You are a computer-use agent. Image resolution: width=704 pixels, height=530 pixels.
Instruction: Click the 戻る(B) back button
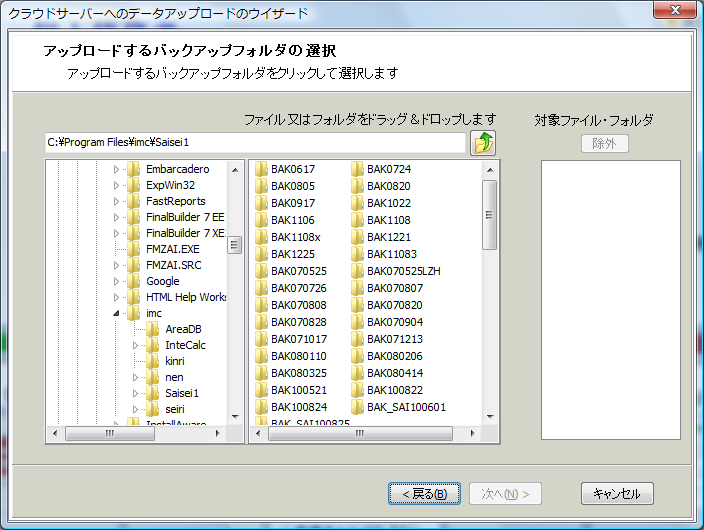pos(424,494)
